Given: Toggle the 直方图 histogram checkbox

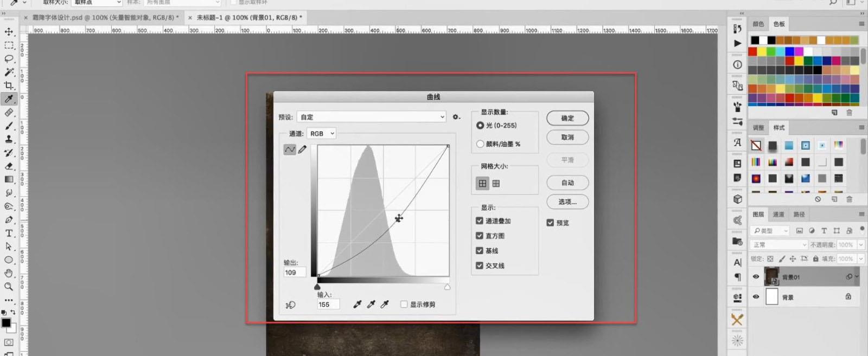Looking at the screenshot, I should [480, 236].
